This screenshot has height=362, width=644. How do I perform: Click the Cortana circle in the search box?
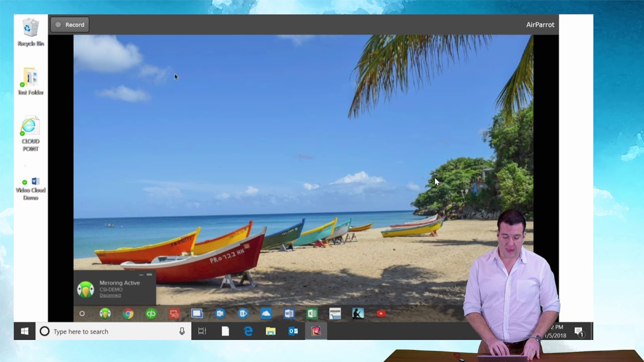(x=44, y=331)
